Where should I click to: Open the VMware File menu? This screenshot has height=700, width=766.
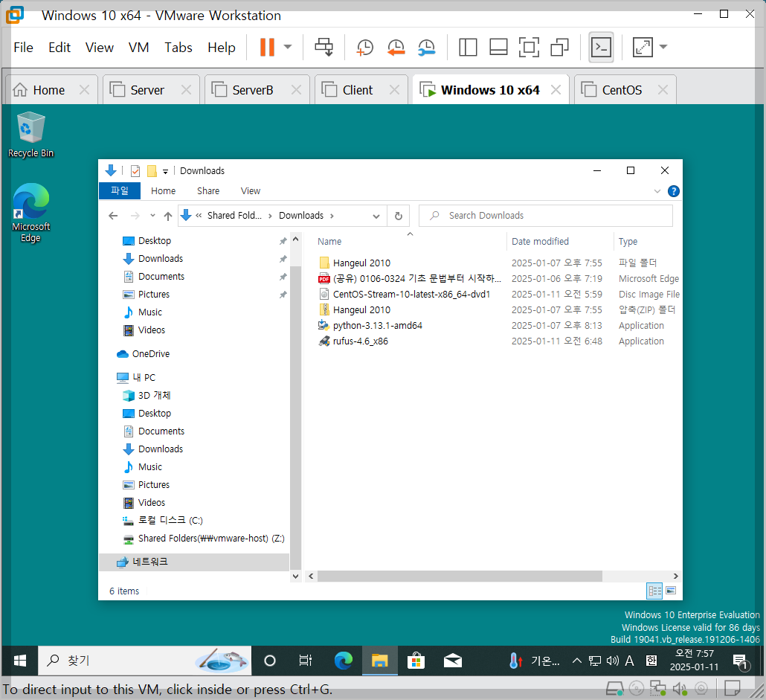[24, 48]
